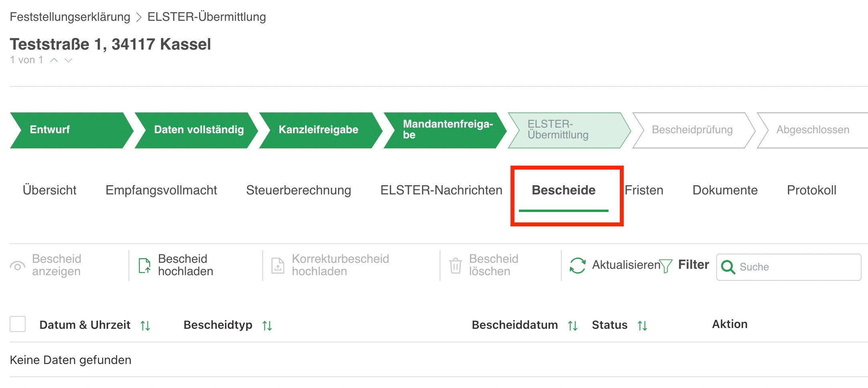Click the Bescheid hochladen button

pos(176,265)
